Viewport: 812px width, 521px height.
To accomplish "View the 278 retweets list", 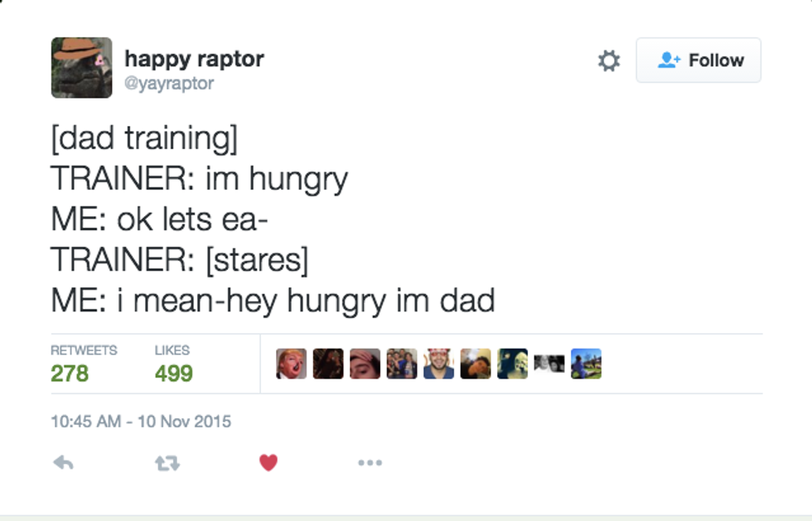I will [70, 373].
